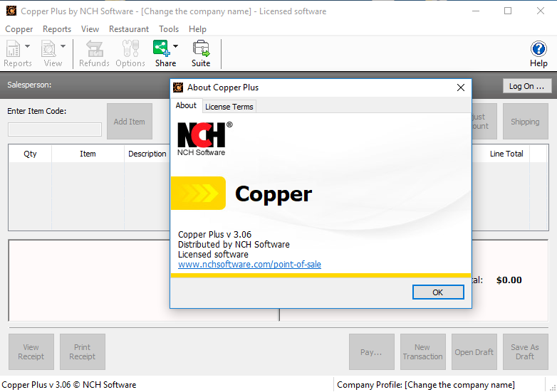Expand the Share dropdown arrow
The height and width of the screenshot is (392, 557).
tap(175, 46)
